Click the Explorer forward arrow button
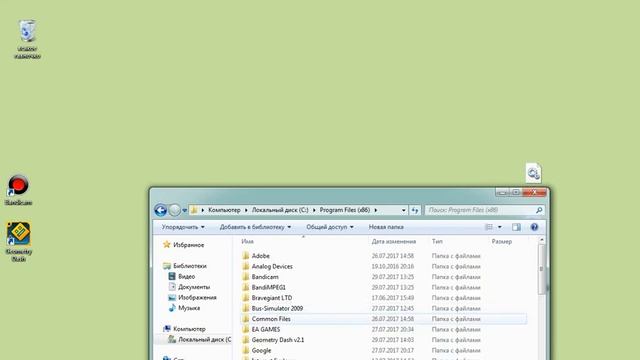Screen dimensions: 640x360 (174, 210)
